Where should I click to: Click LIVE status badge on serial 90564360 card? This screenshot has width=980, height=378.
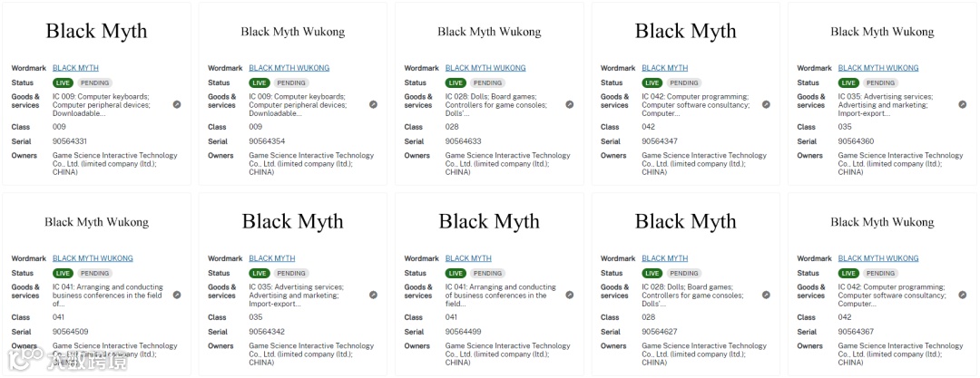848,83
